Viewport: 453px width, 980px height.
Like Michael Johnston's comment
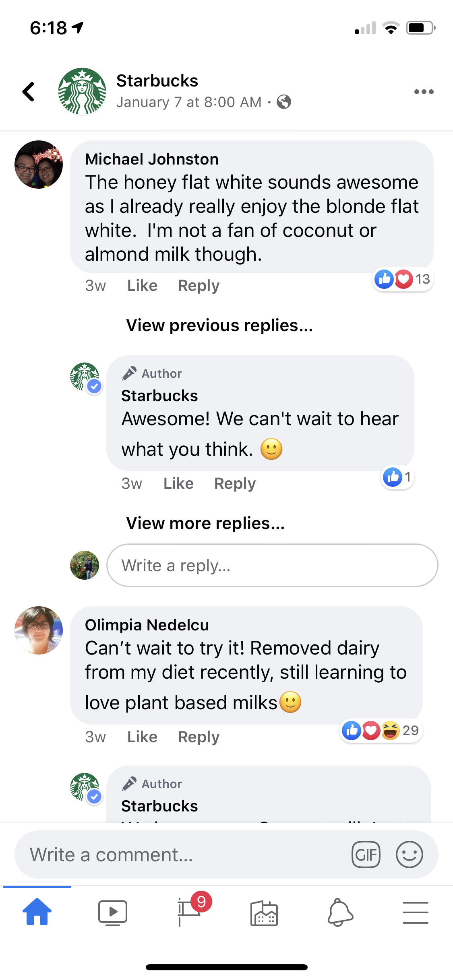pyautogui.click(x=142, y=286)
